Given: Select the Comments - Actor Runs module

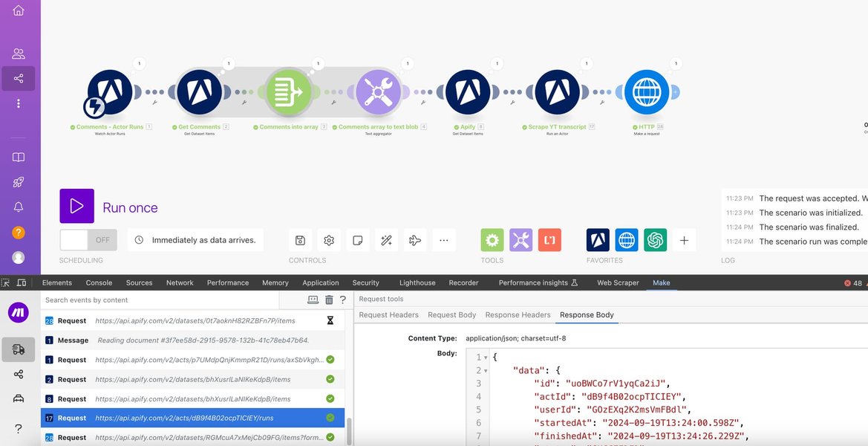Looking at the screenshot, I should (x=110, y=92).
